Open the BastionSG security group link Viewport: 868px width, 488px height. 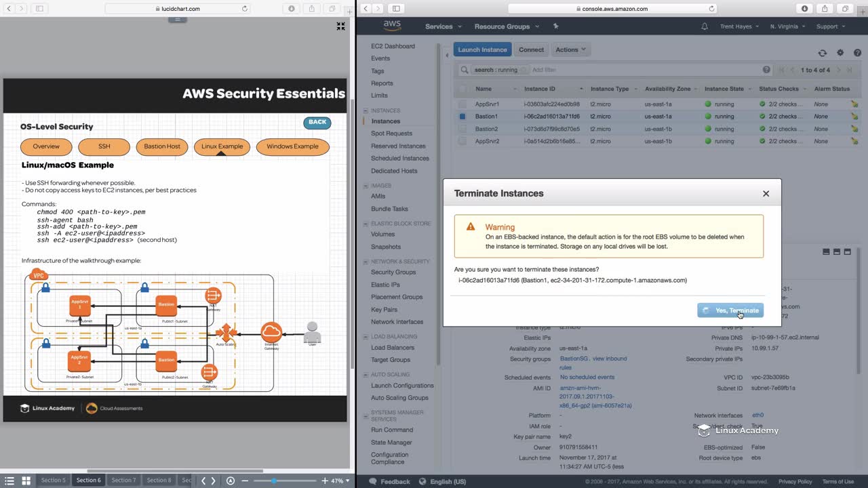pyautogui.click(x=574, y=359)
